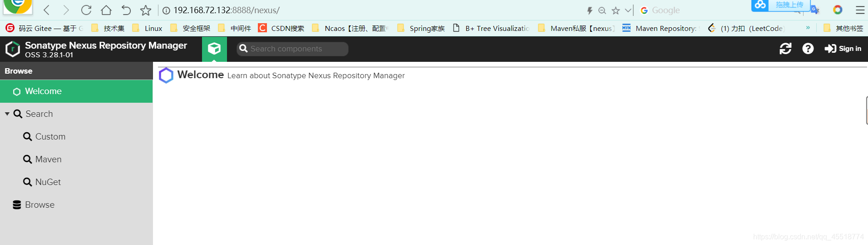This screenshot has height=245, width=868.
Task: Expand the bookmarks overflow chevron
Action: click(x=808, y=28)
